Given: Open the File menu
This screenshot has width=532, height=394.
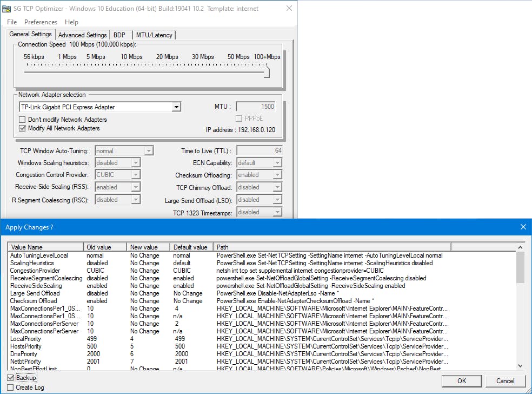Looking at the screenshot, I should click(x=12, y=22).
